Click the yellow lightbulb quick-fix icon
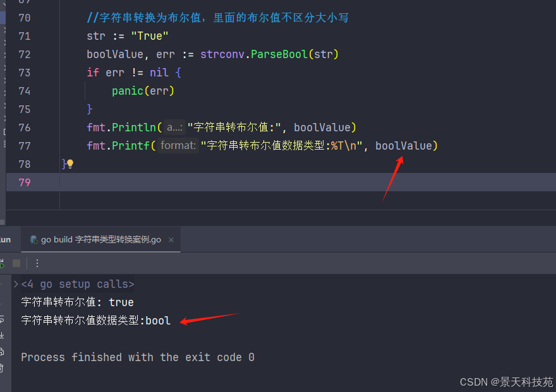 [70, 163]
